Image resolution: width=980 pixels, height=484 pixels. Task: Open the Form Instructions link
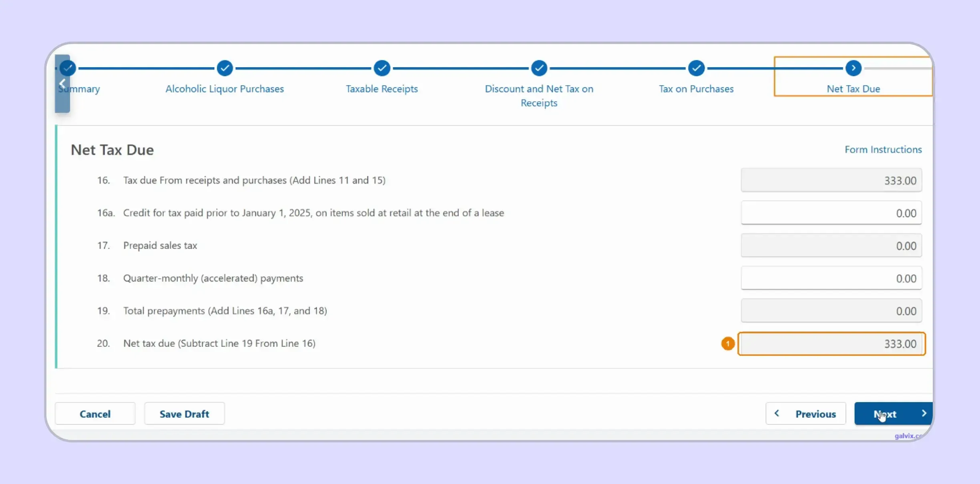883,150
